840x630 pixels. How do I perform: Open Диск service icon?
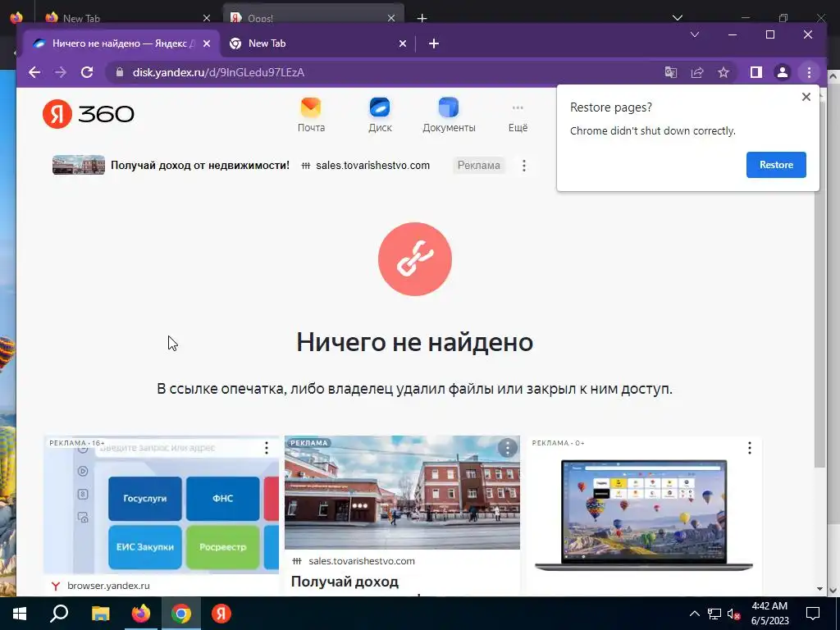click(x=380, y=115)
